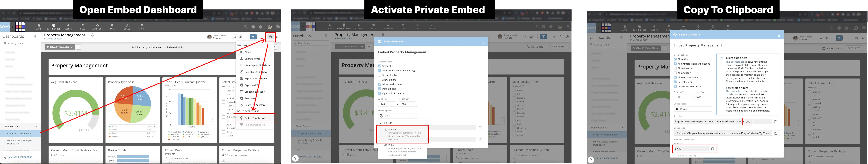Click the Share export icon in the Open Embed Dashboard panel
868x164 pixels.
point(270,37)
